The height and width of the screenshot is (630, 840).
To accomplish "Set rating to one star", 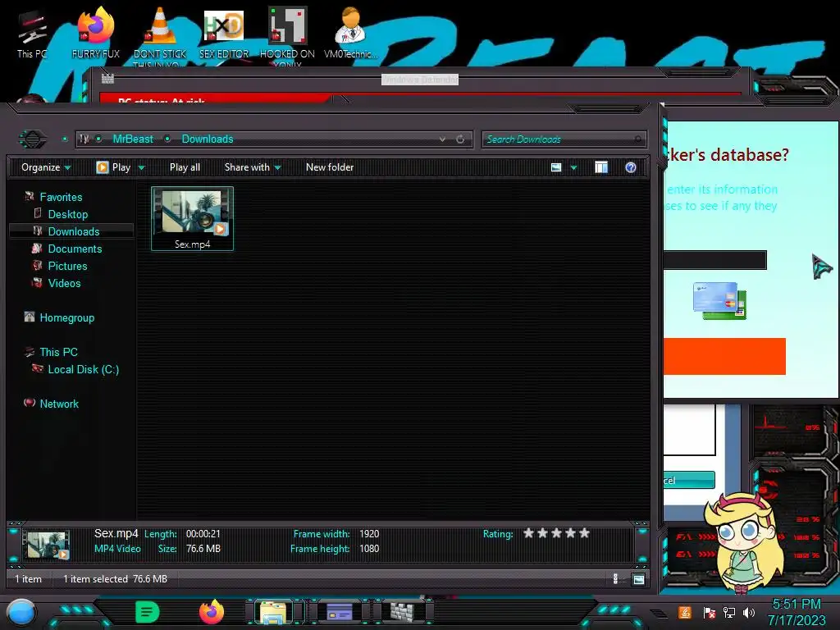I will click(529, 533).
